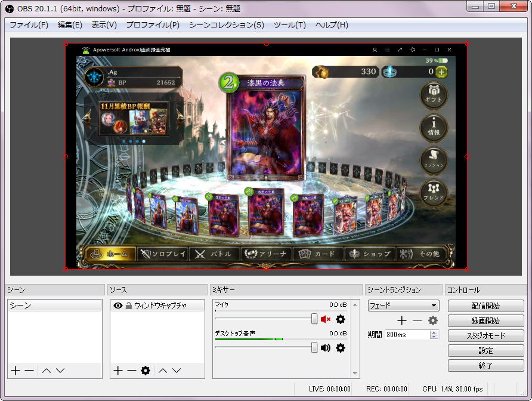
Task: Click Apowersoft menu list icon in preview
Action: point(387,50)
